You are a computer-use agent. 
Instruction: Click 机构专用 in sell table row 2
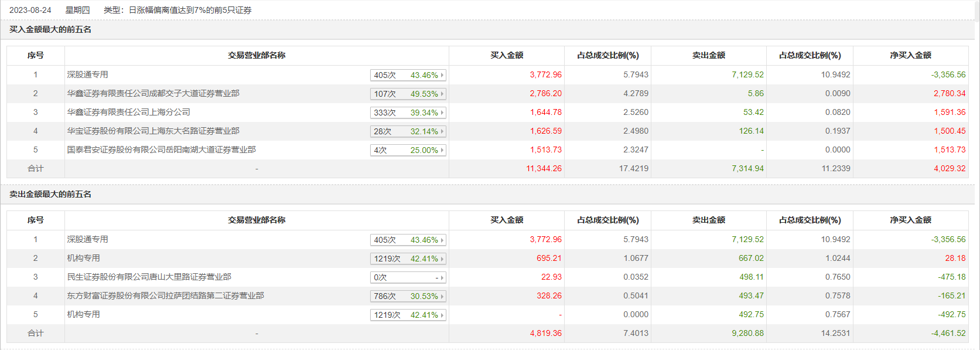coord(83,258)
